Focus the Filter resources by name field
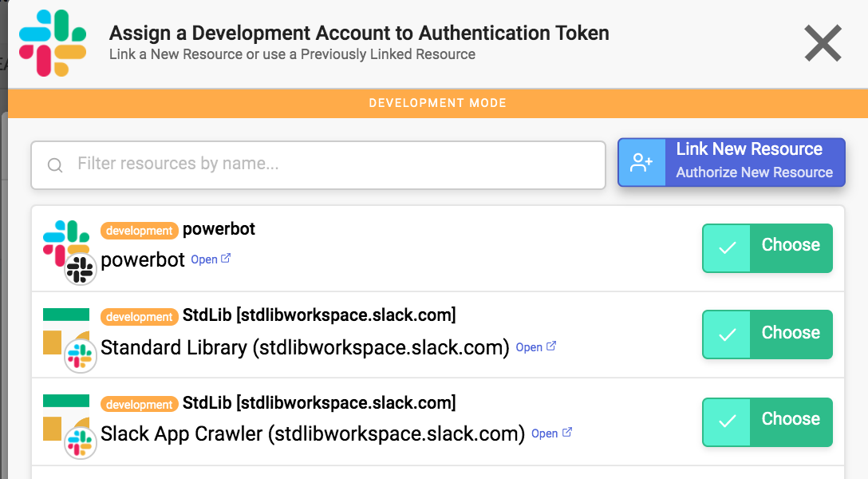Image resolution: width=868 pixels, height=479 pixels. (x=318, y=165)
